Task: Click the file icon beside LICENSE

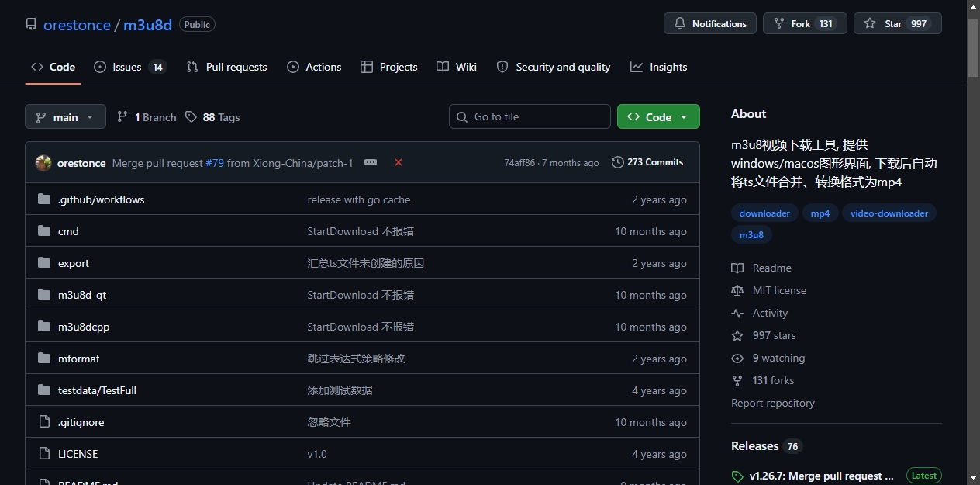Action: point(44,454)
